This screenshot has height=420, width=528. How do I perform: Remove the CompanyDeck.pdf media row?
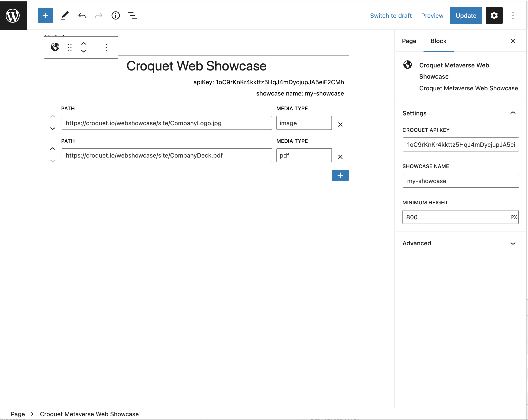pos(340,157)
